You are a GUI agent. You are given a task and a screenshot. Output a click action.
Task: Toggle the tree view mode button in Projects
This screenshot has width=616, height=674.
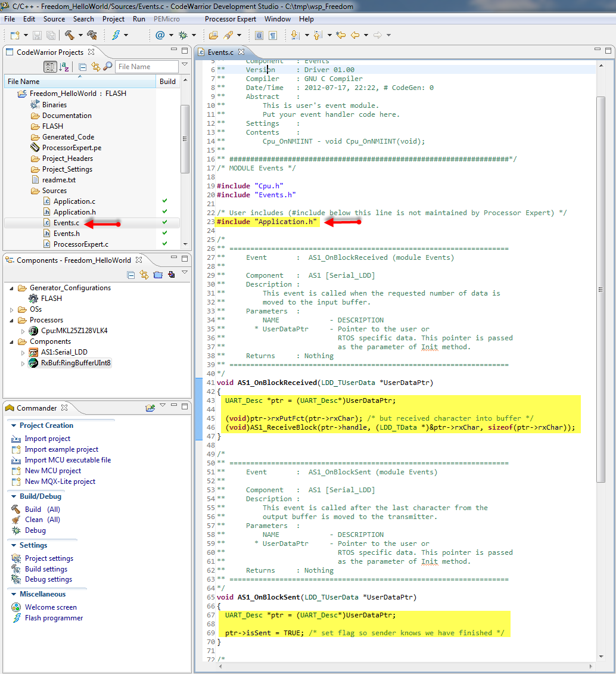tap(51, 67)
